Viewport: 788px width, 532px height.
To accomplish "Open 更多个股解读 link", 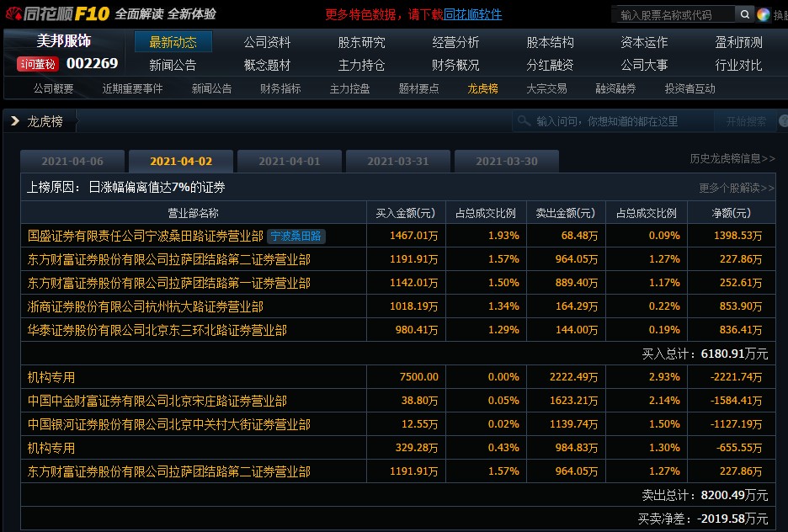I will tap(737, 188).
